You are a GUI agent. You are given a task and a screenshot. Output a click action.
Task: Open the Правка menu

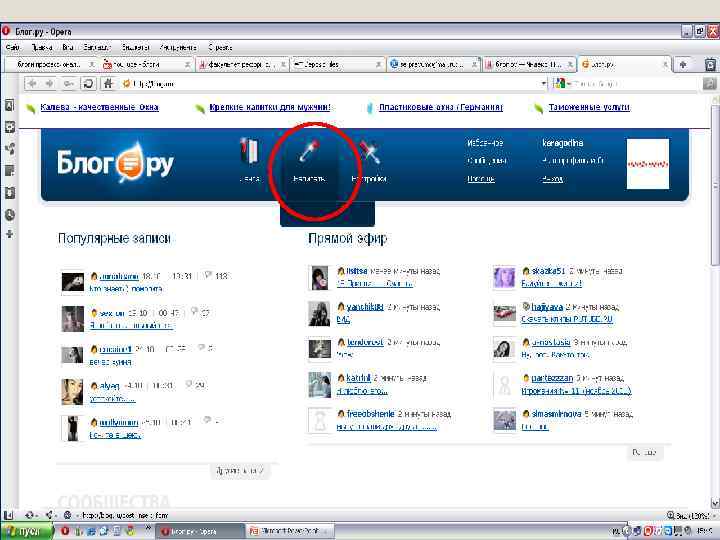tap(42, 47)
